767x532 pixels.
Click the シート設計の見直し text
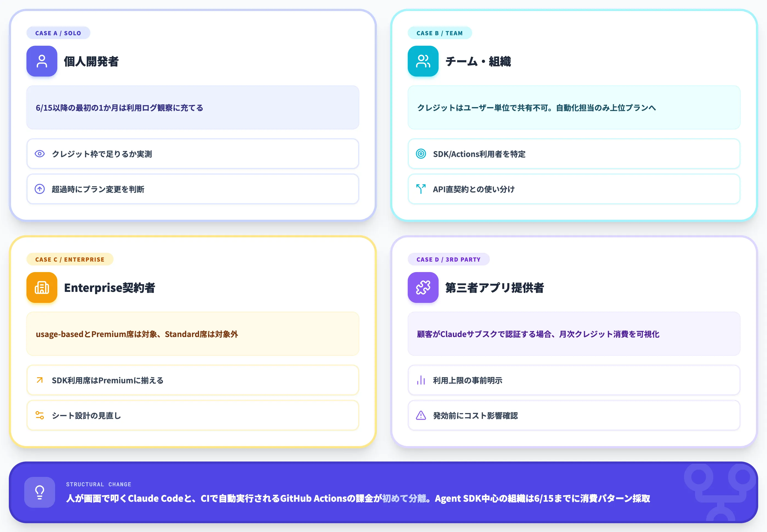tap(87, 416)
